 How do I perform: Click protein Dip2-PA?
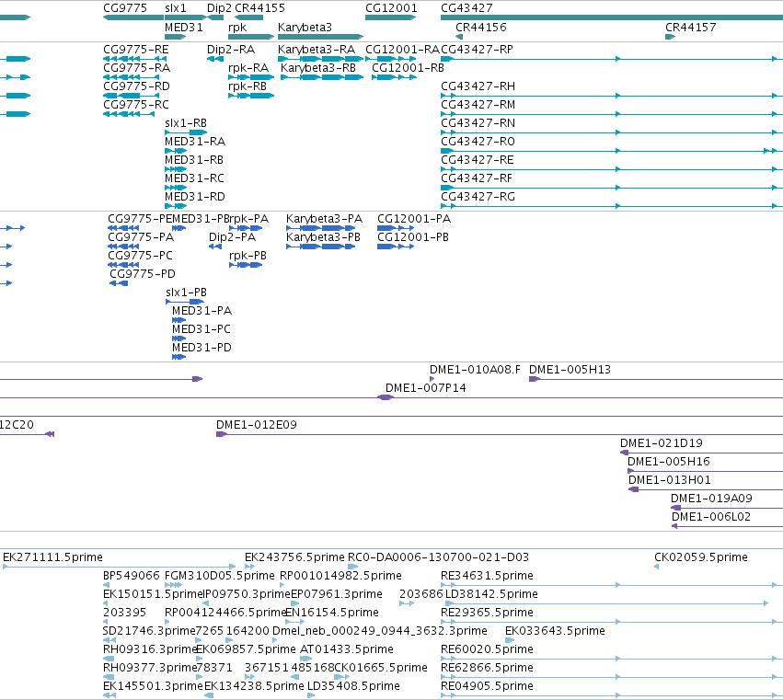coord(215,247)
